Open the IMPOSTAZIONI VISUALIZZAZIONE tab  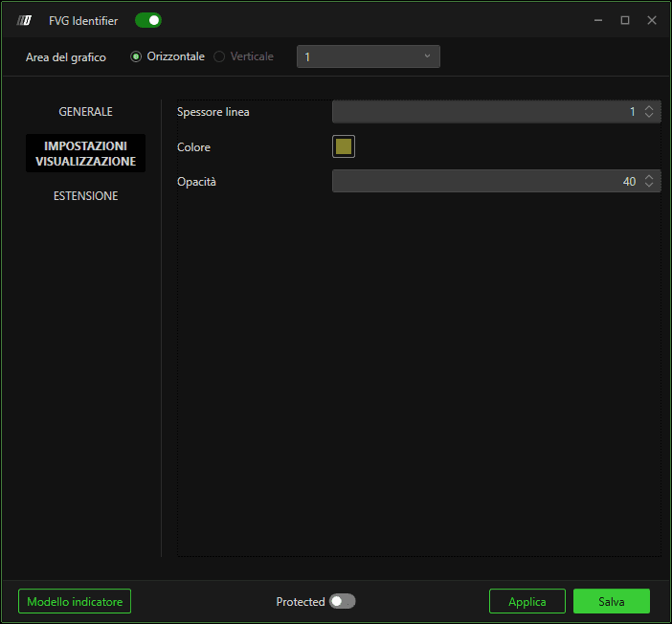coord(86,153)
